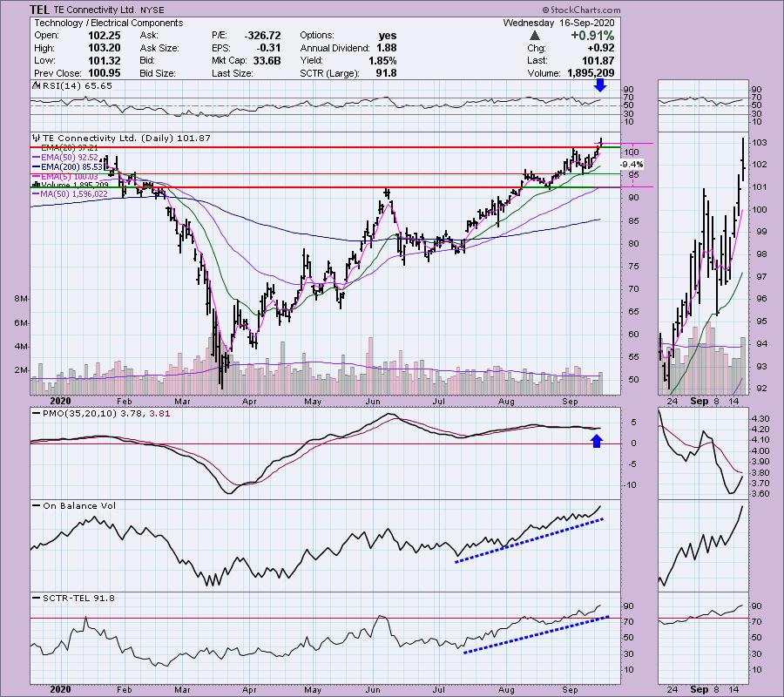Click the EMA(200) 85.53 legend entry
Screen dimensions: 784x697
[66, 166]
